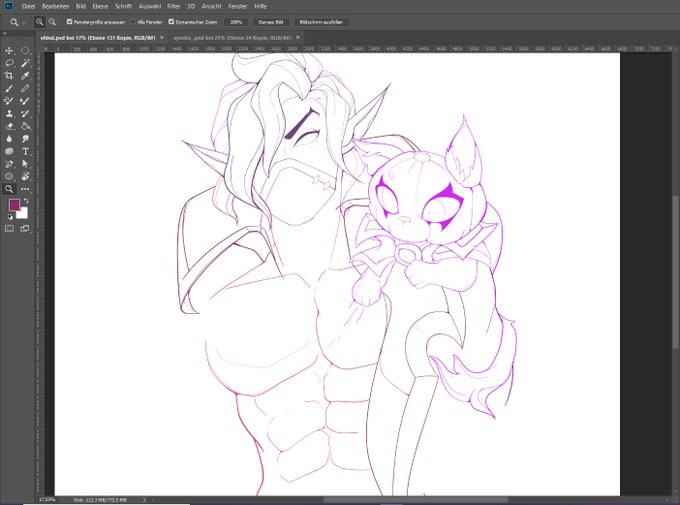The height and width of the screenshot is (505, 680).
Task: Toggle Dynamischer Zoom checkbox
Action: (x=171, y=22)
